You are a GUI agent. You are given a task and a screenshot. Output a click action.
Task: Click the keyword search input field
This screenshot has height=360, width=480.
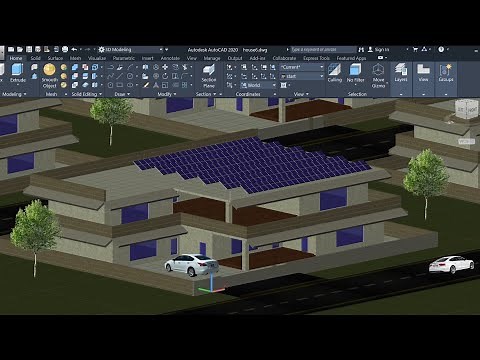(323, 50)
